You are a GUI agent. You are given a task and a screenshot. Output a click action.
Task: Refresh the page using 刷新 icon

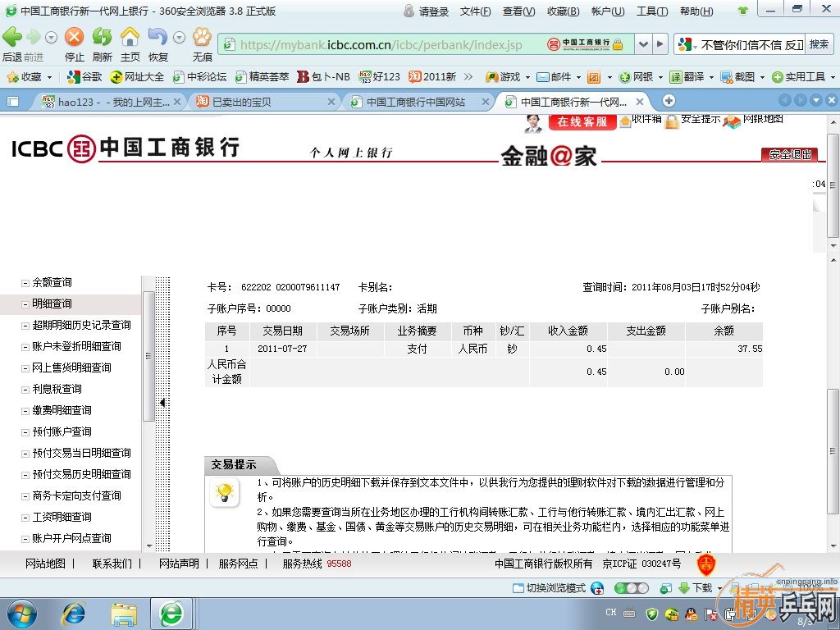pos(102,38)
